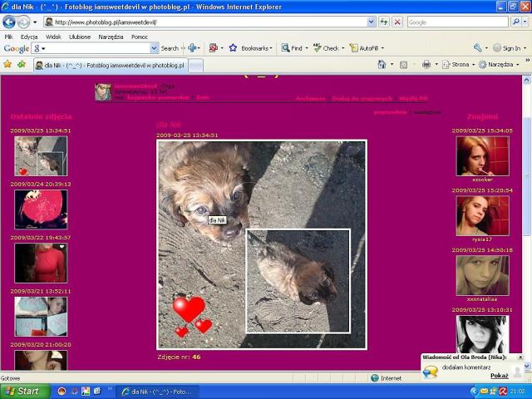Image resolution: width=532 pixels, height=399 pixels.
Task: Close the Ola Broda message popup
Action: [520, 357]
